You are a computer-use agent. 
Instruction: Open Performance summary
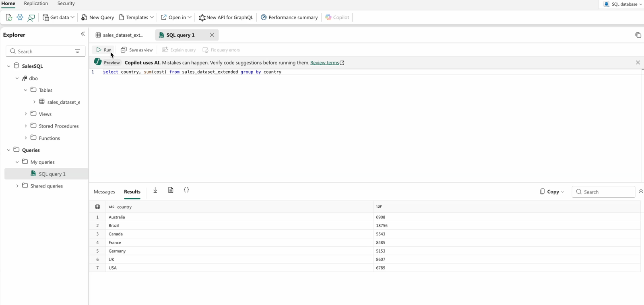(x=289, y=17)
